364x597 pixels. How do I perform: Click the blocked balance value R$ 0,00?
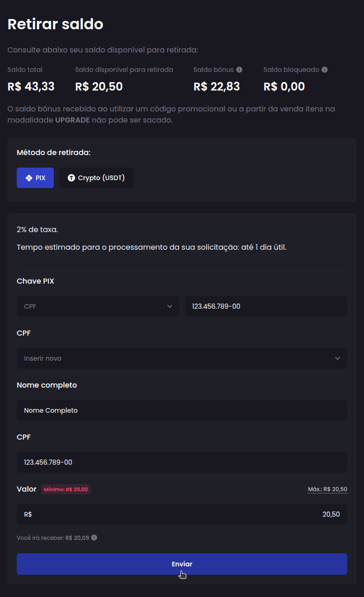[x=284, y=86]
